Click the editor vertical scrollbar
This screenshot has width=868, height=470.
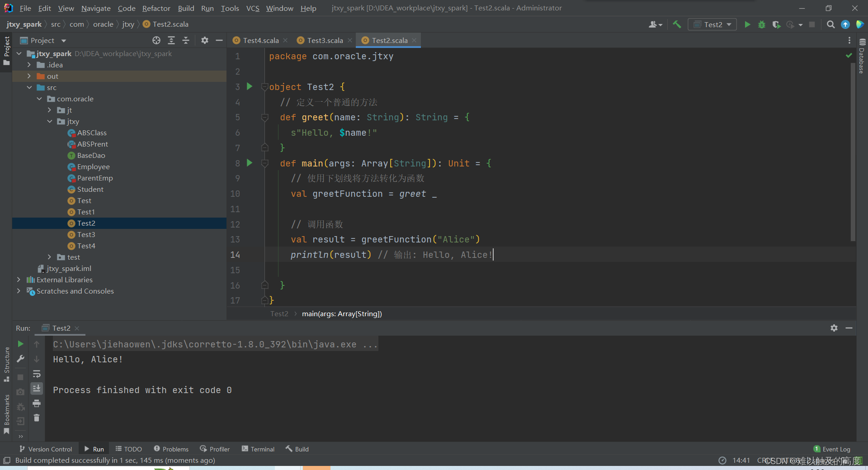(853, 152)
